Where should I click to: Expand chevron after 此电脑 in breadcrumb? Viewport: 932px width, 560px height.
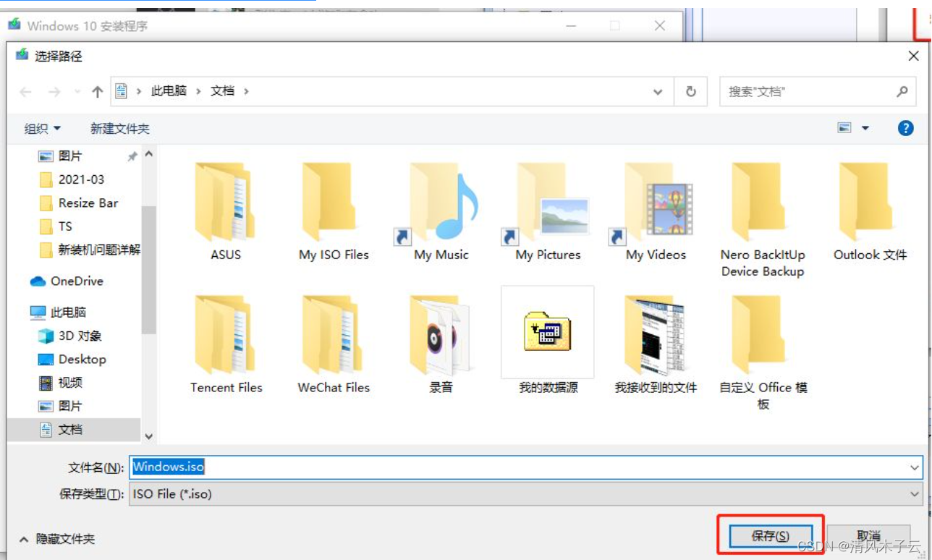point(198,92)
